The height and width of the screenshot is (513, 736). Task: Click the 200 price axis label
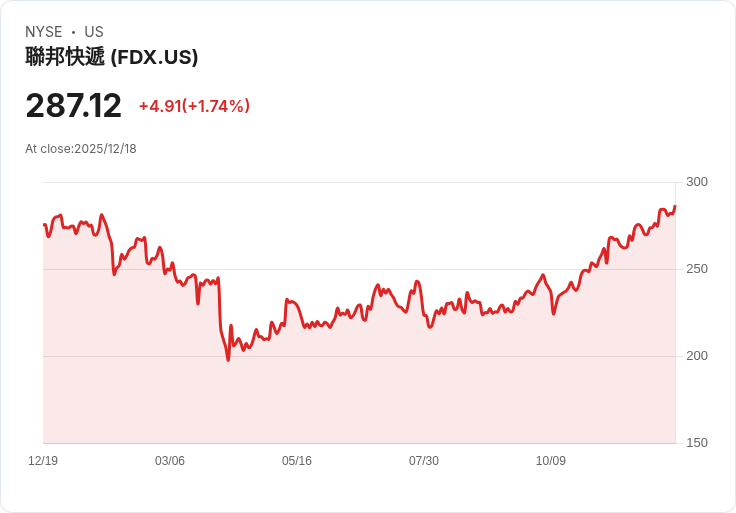(697, 356)
